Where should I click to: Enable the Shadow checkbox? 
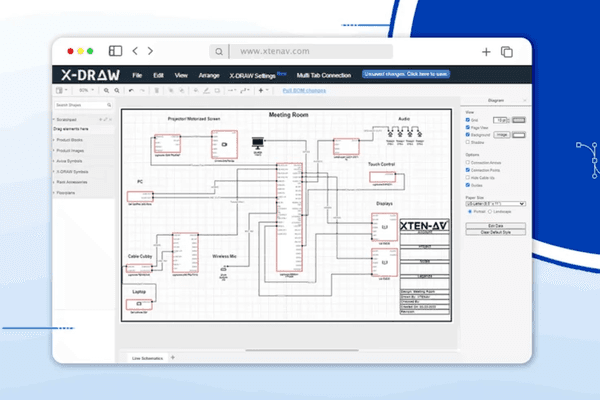(468, 142)
